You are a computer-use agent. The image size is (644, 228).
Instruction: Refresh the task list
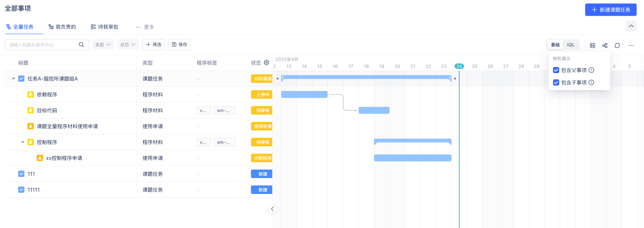[617, 45]
